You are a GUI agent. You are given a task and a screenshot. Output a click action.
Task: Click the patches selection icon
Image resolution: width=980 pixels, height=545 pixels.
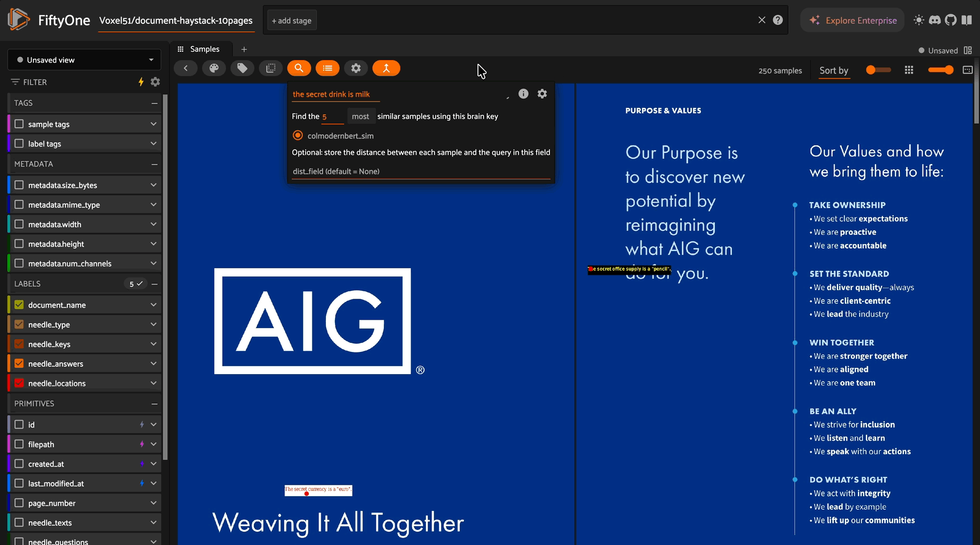click(x=271, y=68)
